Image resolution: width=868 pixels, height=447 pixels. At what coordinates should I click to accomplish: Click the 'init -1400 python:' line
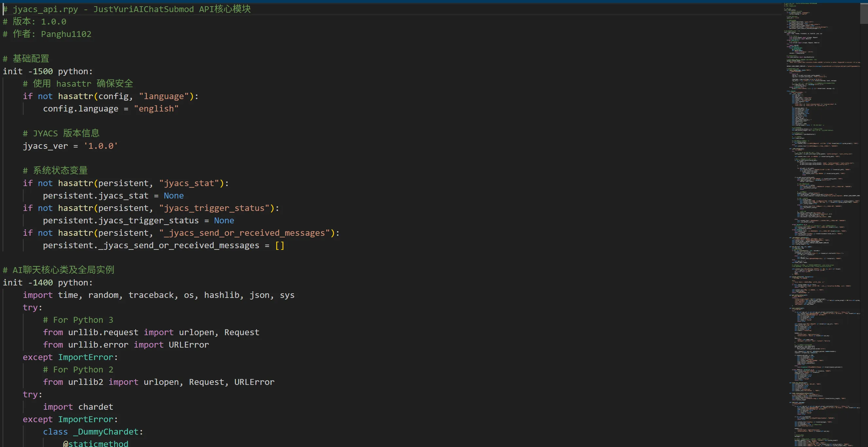(47, 283)
